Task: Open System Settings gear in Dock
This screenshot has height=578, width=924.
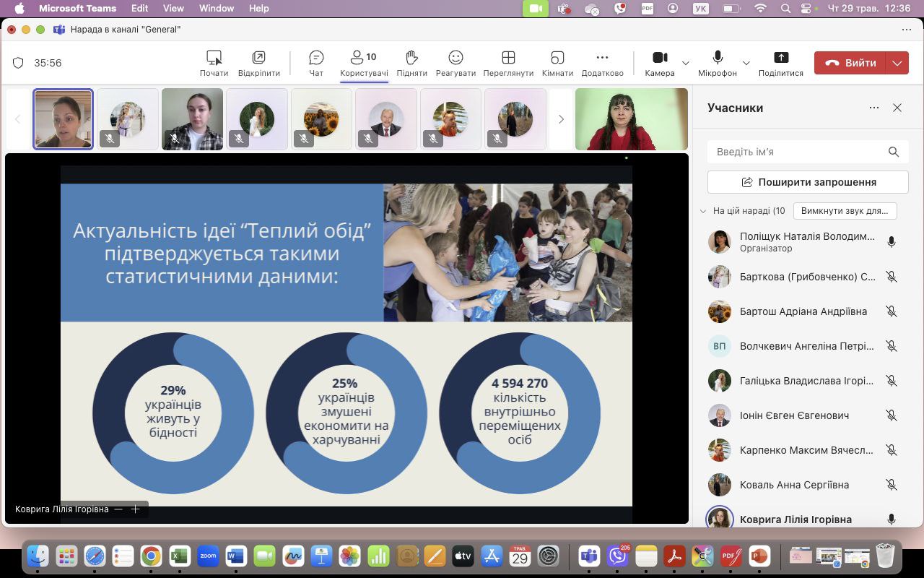Action: coord(549,556)
